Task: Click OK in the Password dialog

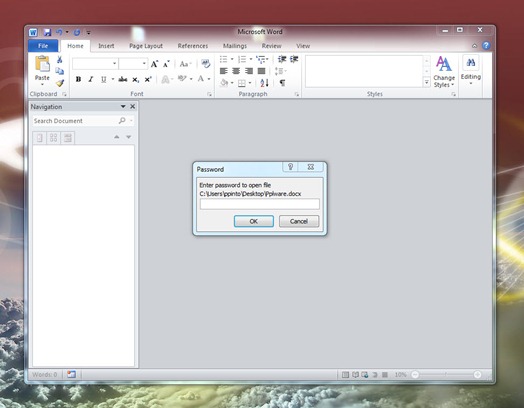Action: pos(254,221)
